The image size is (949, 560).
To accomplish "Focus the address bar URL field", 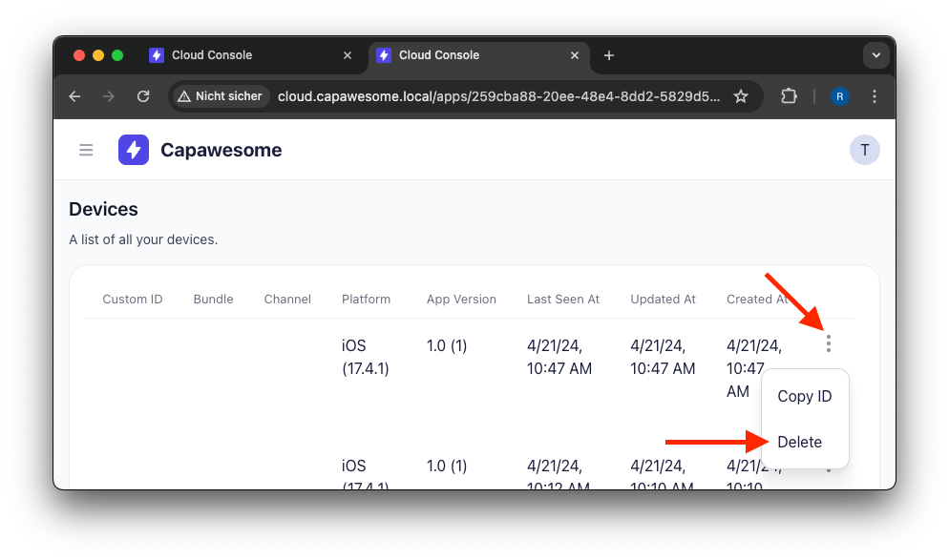I will [x=496, y=96].
